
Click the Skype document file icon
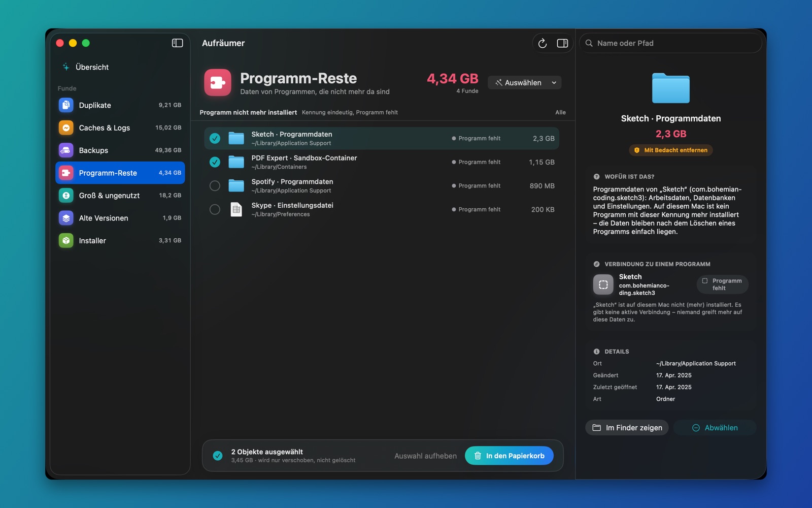coord(236,209)
